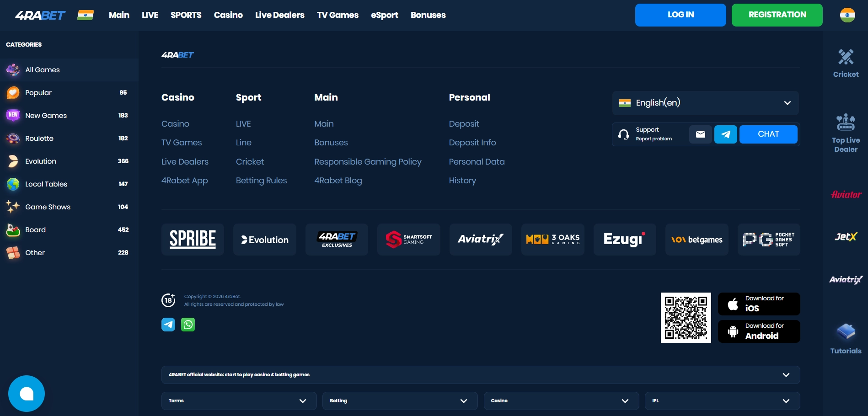Click the 4RABET footer logo
Image resolution: width=868 pixels, height=416 pixels.
click(177, 55)
